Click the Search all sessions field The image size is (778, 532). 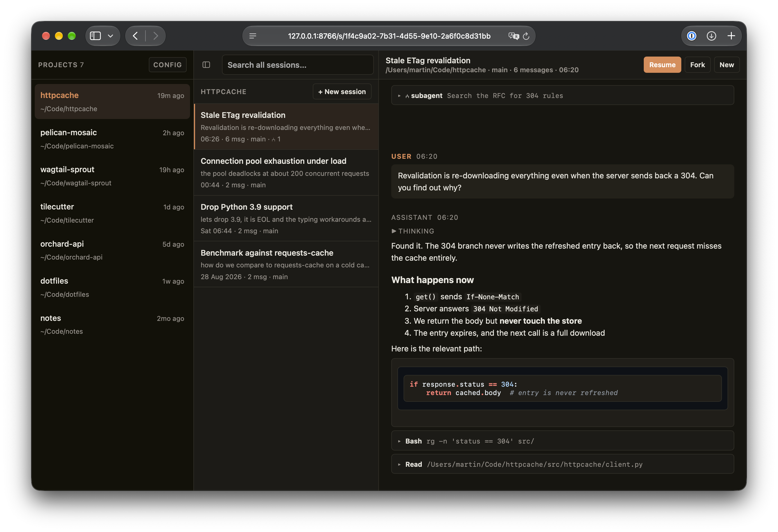pyautogui.click(x=298, y=65)
